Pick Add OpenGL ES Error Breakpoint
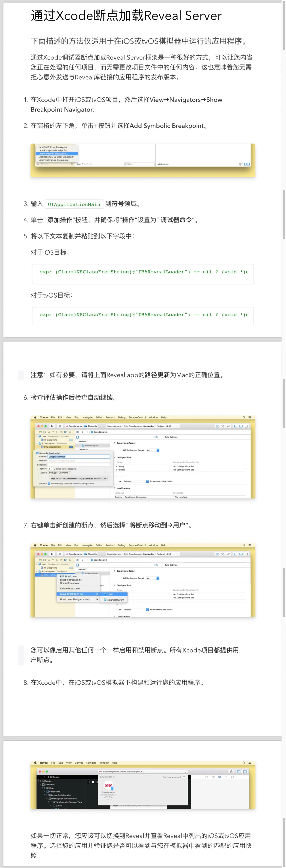This screenshot has height=868, width=286. tap(57, 157)
